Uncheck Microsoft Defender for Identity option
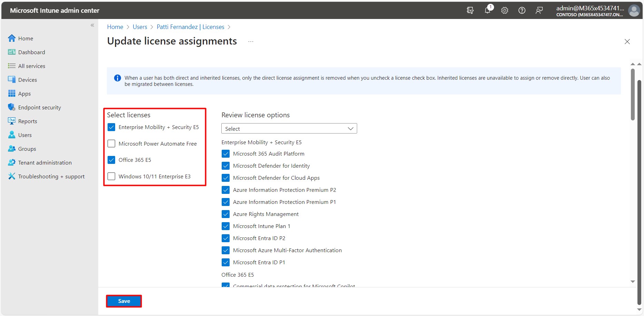Screen dimensions: 644x316 click(226, 166)
